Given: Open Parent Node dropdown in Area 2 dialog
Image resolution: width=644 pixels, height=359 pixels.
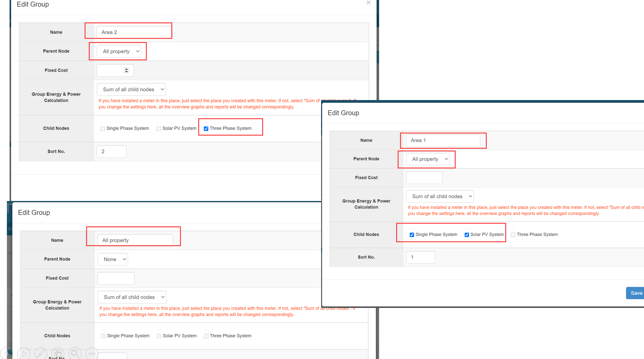Looking at the screenshot, I should (x=119, y=51).
